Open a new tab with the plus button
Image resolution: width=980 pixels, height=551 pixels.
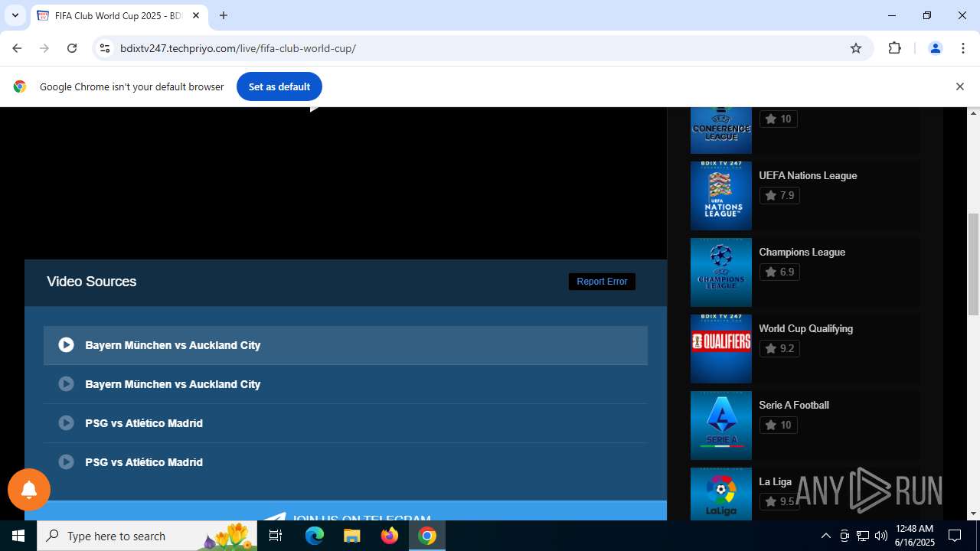click(x=224, y=15)
